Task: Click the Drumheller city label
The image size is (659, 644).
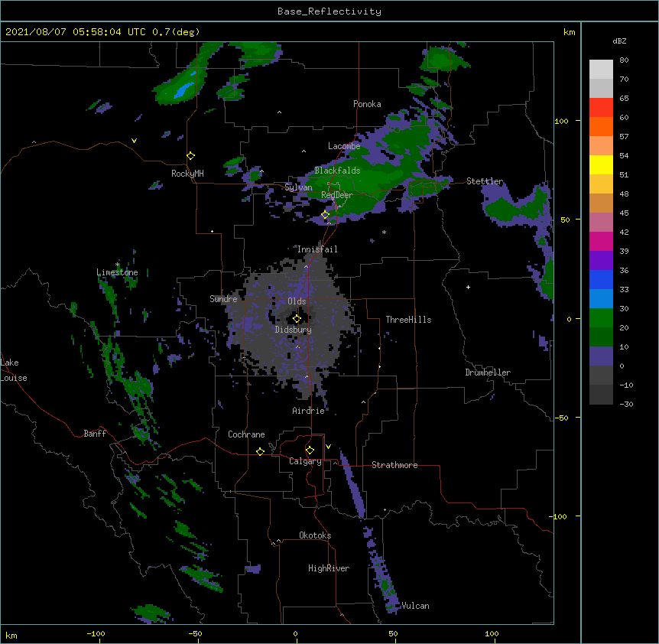Action: coord(488,372)
